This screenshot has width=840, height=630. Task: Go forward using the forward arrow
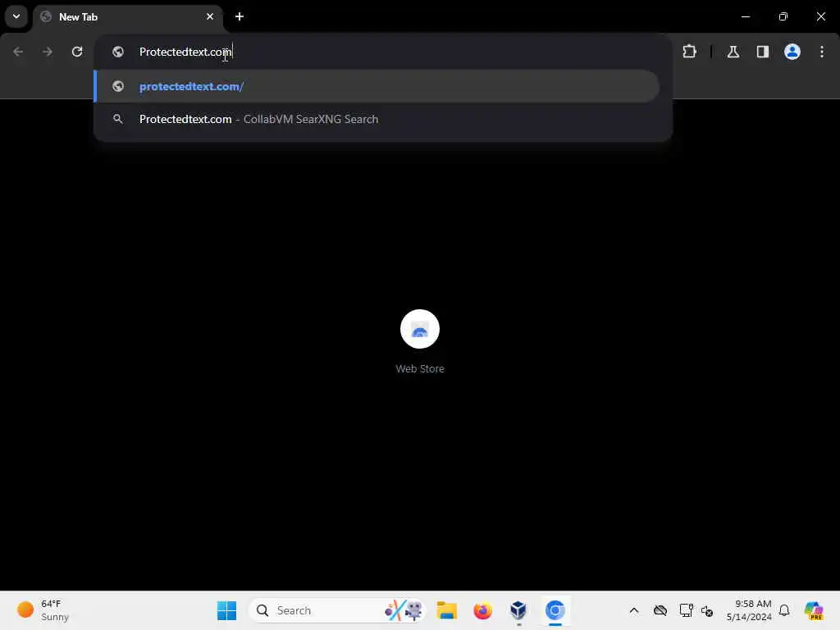(47, 52)
